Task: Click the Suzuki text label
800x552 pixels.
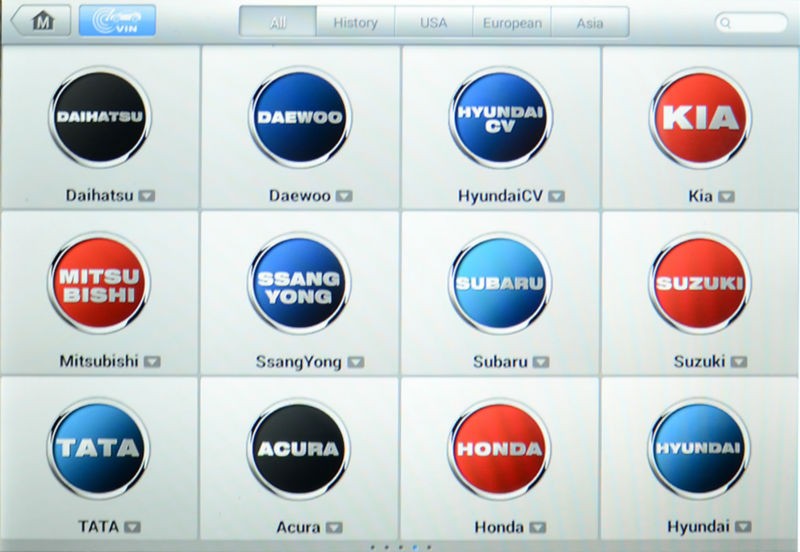Action: point(699,361)
